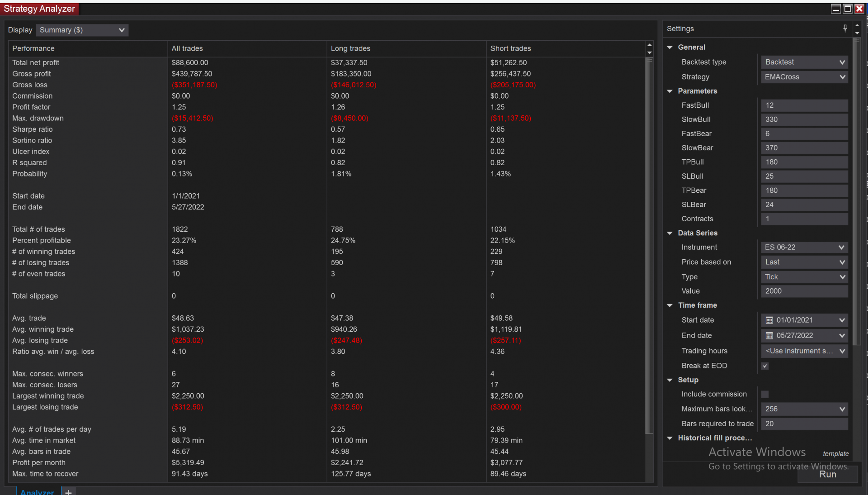Click the performance grid scroll-down arrow
This screenshot has height=495, width=868.
pyautogui.click(x=650, y=52)
